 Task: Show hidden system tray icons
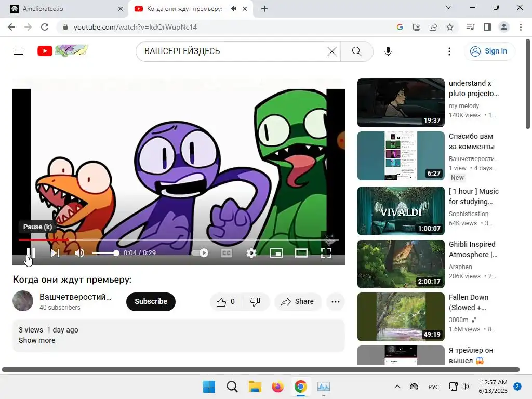coord(397,387)
